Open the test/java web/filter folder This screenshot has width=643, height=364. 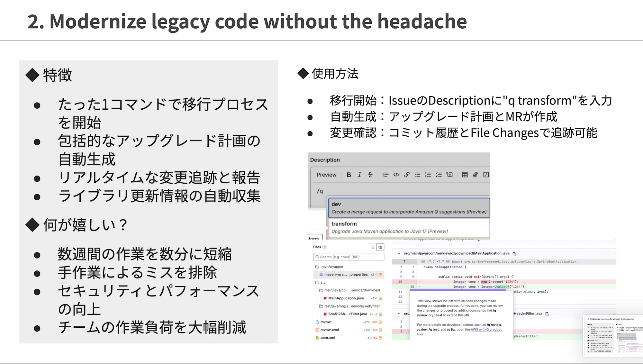point(350,306)
